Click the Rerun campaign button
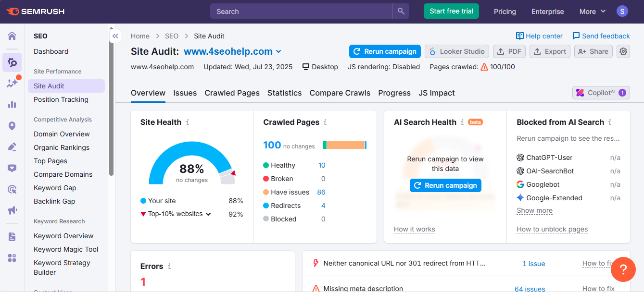The width and height of the screenshot is (644, 292). pos(384,51)
